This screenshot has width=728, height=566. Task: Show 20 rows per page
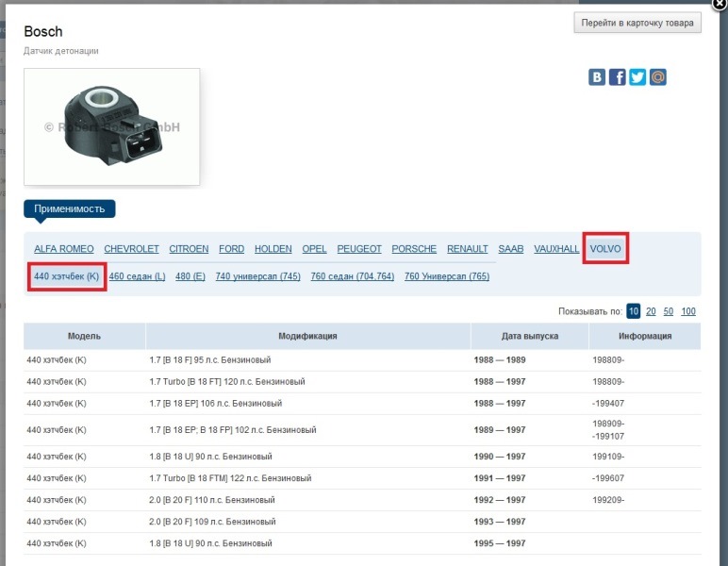pyautogui.click(x=651, y=311)
